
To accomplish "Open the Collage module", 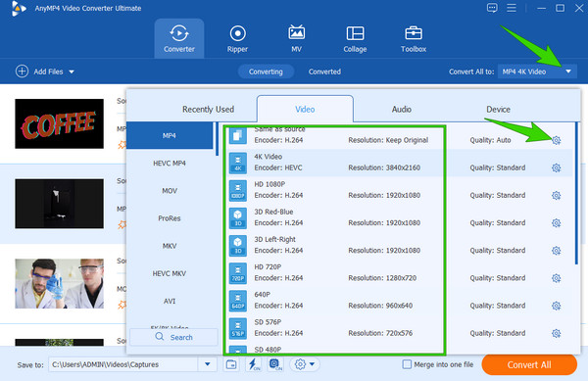I will tap(355, 38).
